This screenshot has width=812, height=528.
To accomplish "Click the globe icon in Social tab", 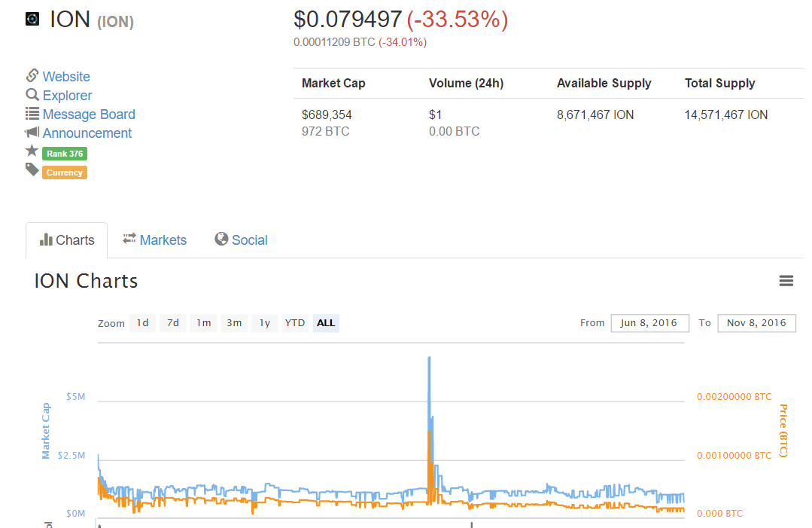I will point(222,239).
